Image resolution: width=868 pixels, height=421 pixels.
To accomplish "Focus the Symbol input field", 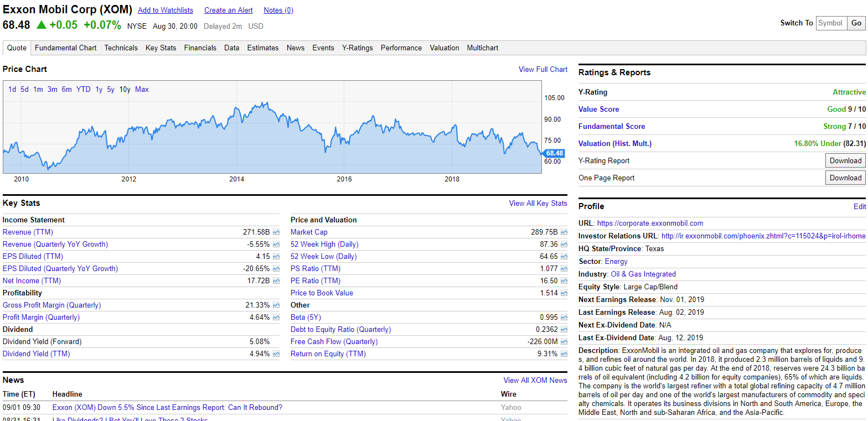I will [832, 23].
